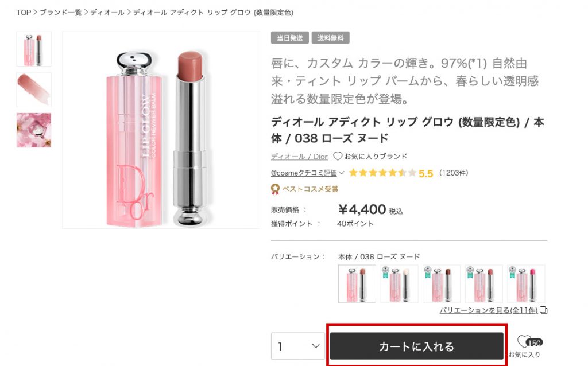This screenshot has height=366, width=588.
Task: Select the lip color swatch smear thumbnail
Action: (33, 89)
